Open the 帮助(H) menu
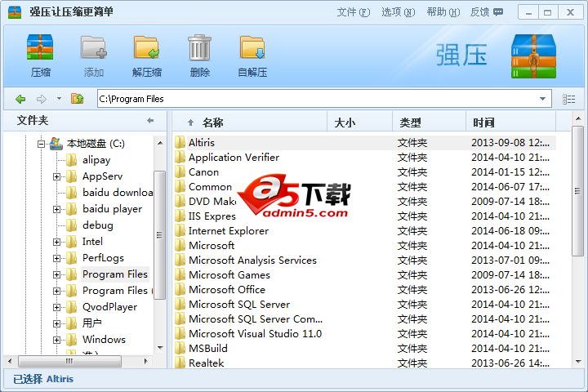Image resolution: width=588 pixels, height=392 pixels. (x=443, y=12)
